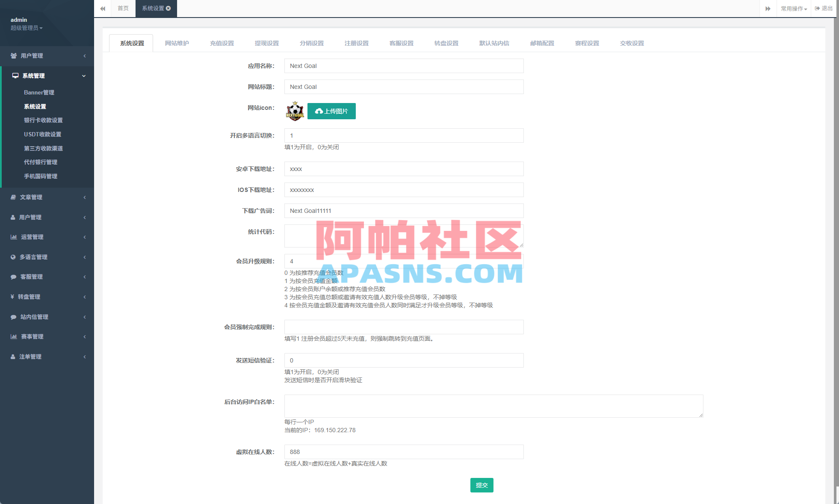Click the users icon beside 用户管理 at top

14,56
